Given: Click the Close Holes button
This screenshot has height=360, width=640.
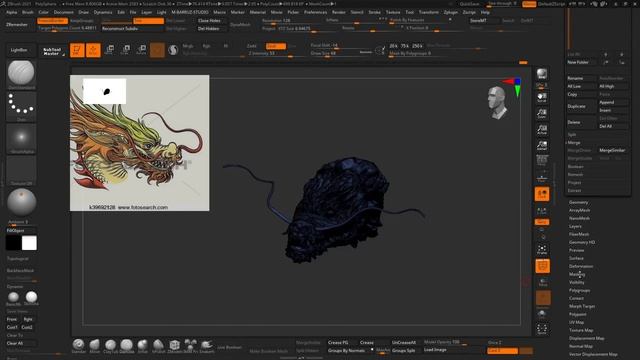Looking at the screenshot, I should (209, 20).
